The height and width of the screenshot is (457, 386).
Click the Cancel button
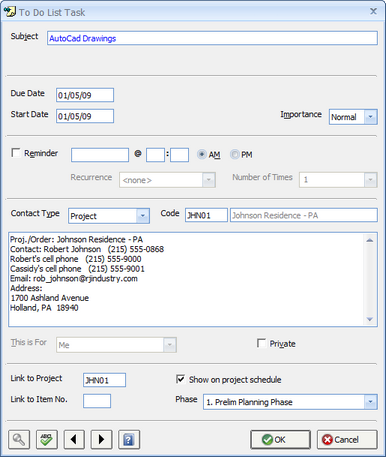[347, 440]
